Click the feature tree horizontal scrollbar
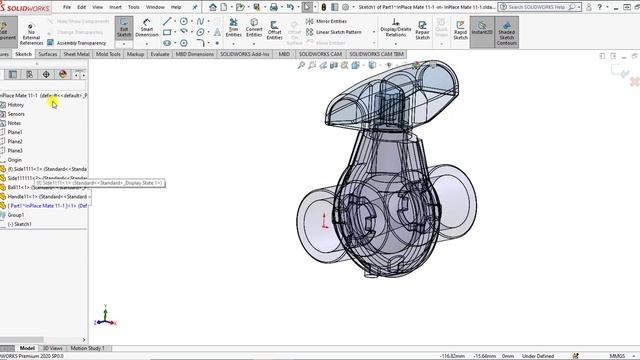Viewport: 640px width, 360px height. (22, 340)
